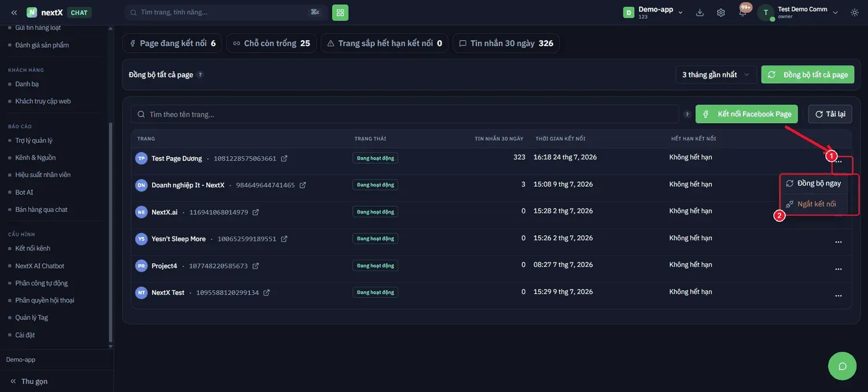
Task: Click the Tìm theo tên trang search field
Action: coord(405,114)
